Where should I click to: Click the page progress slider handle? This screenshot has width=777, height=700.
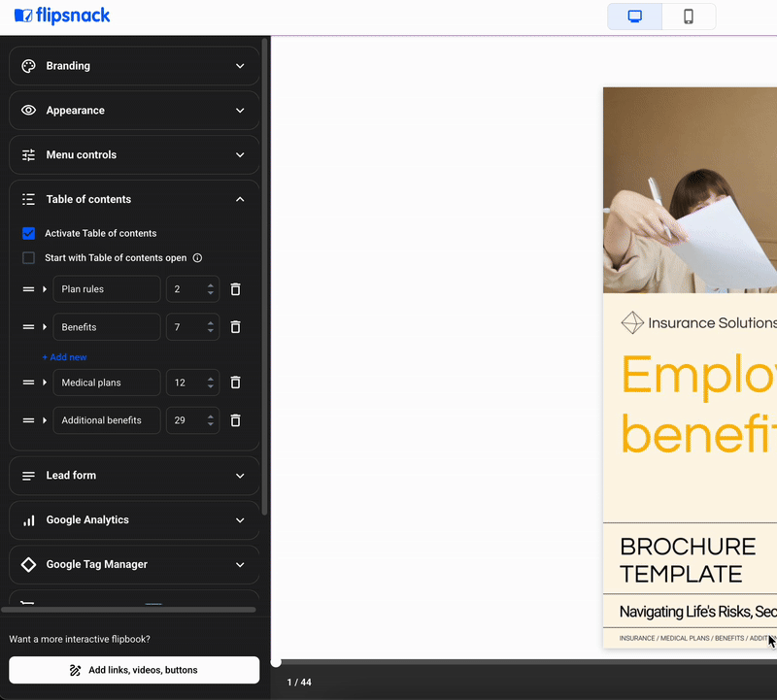(276, 662)
